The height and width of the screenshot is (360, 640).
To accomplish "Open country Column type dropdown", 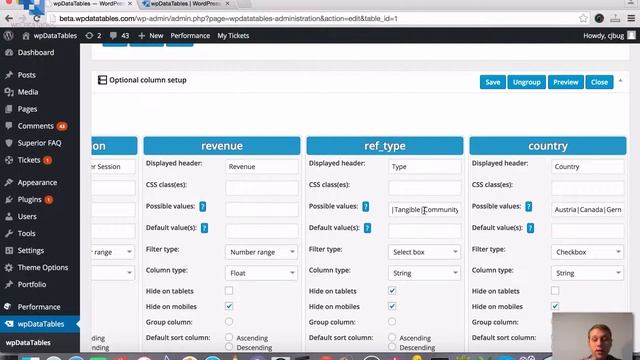I will tap(587, 273).
